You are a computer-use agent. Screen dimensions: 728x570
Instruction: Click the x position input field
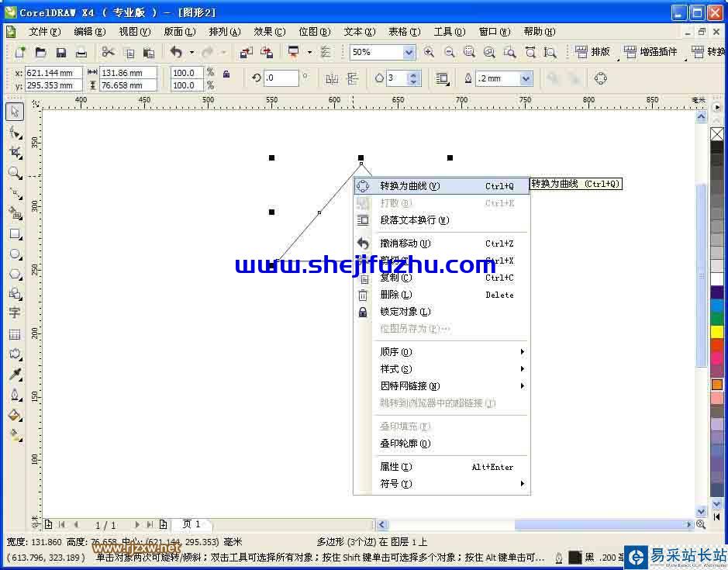53,73
